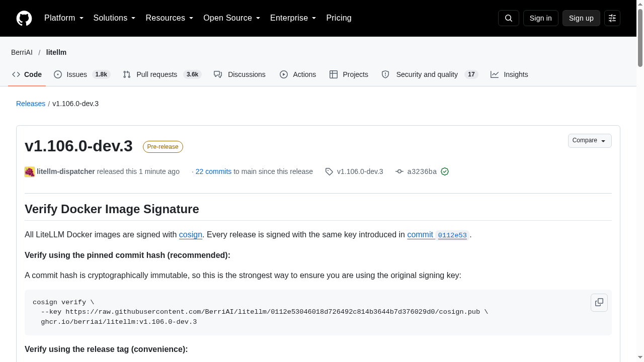The width and height of the screenshot is (644, 362).
Task: Copy the cosign verify command
Action: pos(599,303)
